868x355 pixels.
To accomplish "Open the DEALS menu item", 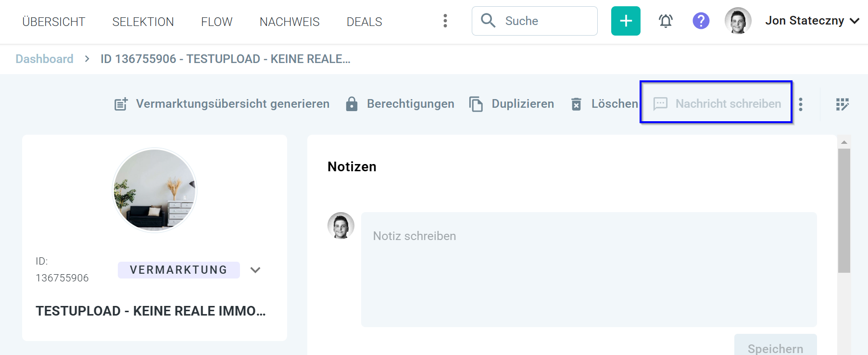I will tap(365, 22).
